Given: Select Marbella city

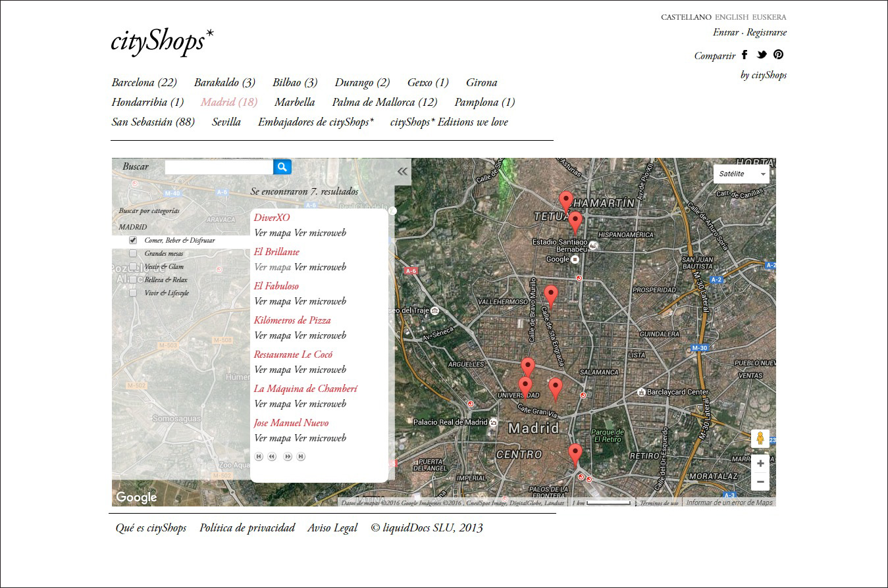Looking at the screenshot, I should tap(295, 102).
